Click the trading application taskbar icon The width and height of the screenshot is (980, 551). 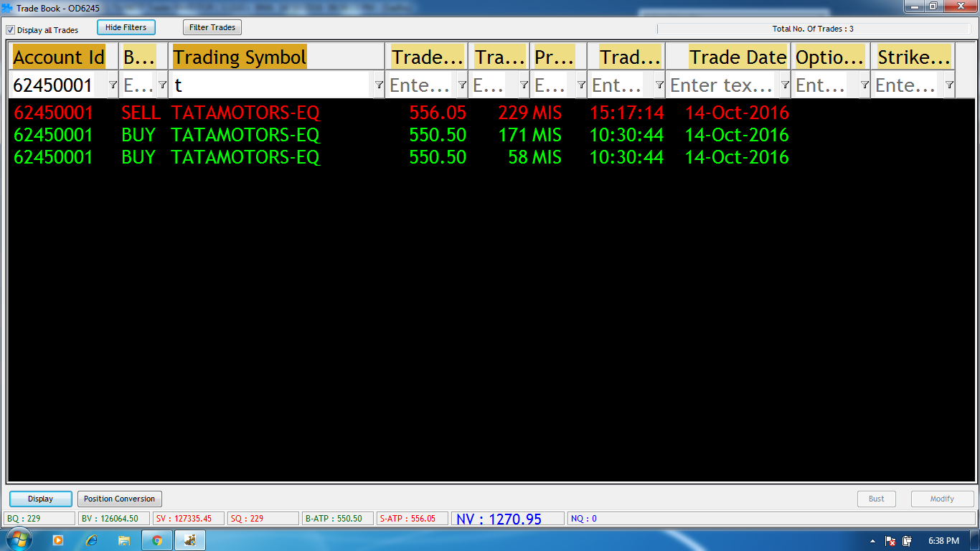pyautogui.click(x=191, y=540)
